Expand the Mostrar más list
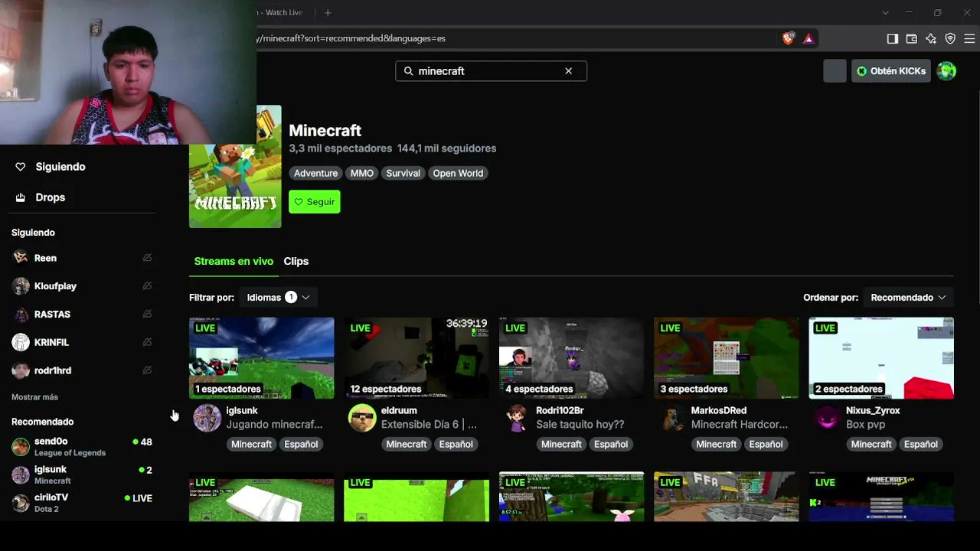Screen dimensions: 980x551 click(34, 397)
